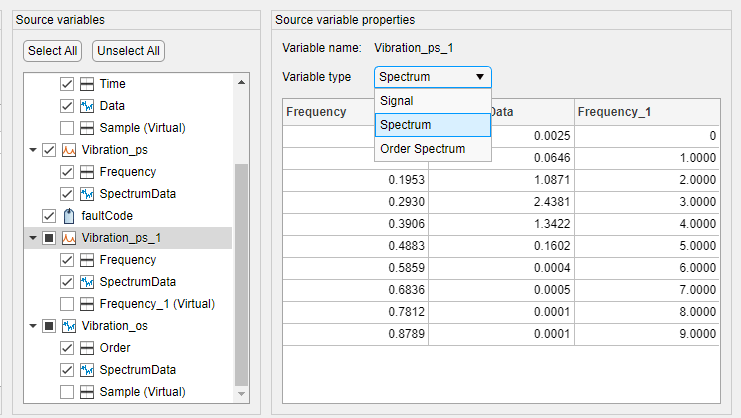The width and height of the screenshot is (741, 418).
Task: Click the Frequency_1 (Virtual) table icon
Action: (87, 303)
